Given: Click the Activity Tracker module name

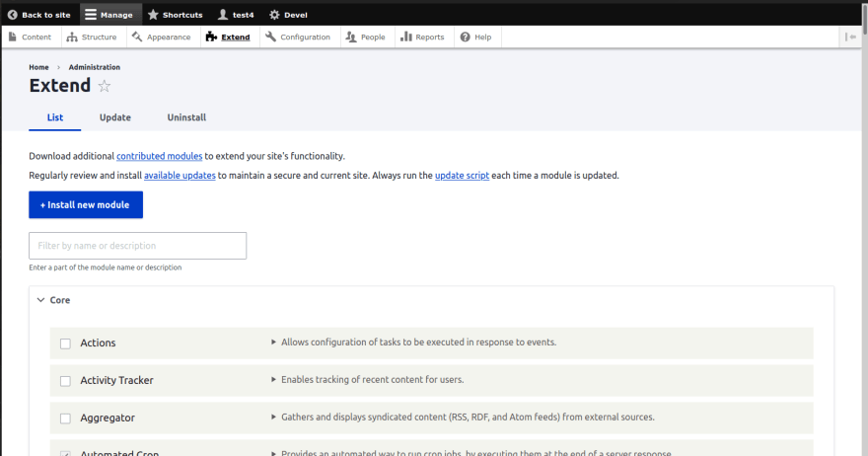Looking at the screenshot, I should tap(116, 381).
